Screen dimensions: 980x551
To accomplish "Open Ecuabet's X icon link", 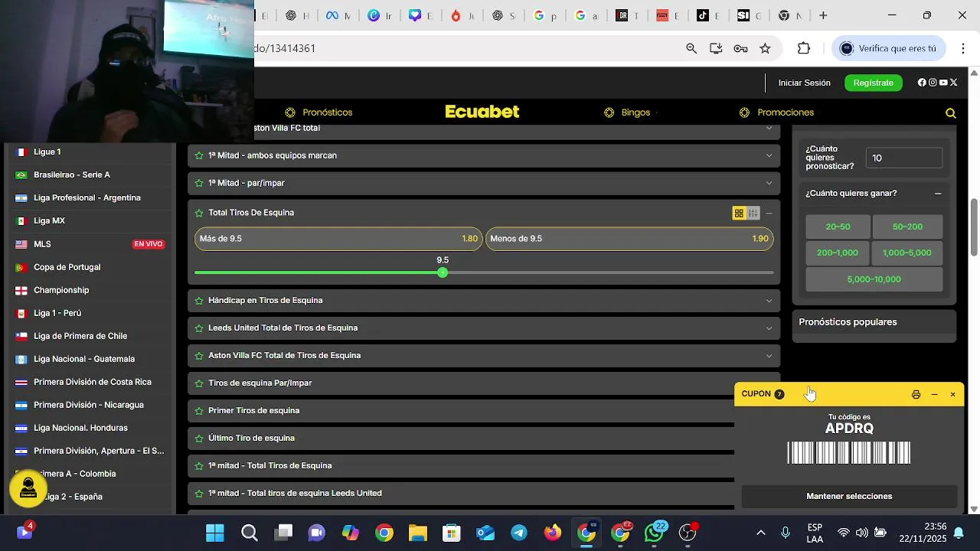I will click(x=953, y=83).
